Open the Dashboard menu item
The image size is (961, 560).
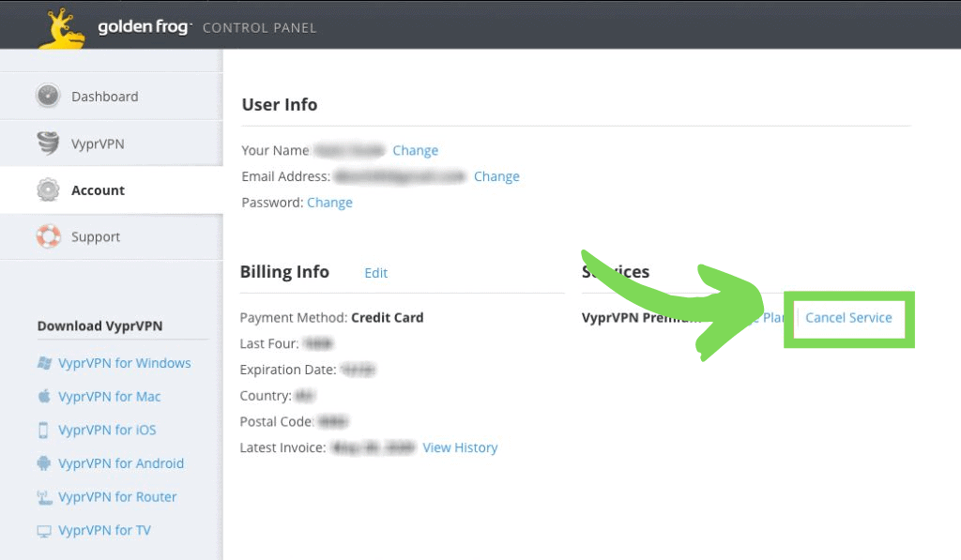click(x=112, y=97)
